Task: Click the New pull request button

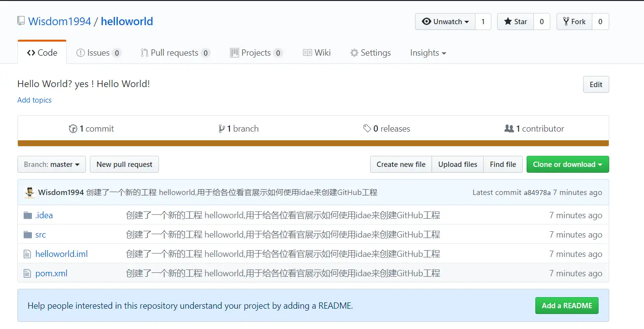Action: (124, 164)
